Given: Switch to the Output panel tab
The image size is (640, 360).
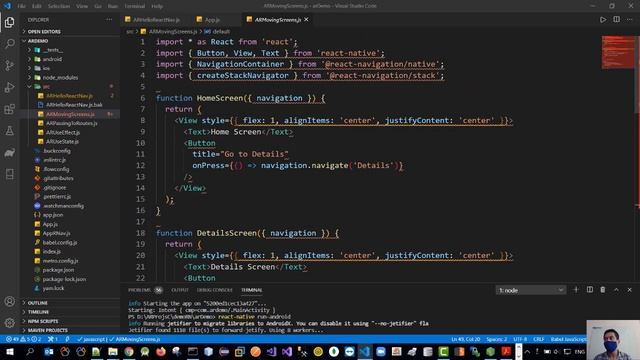Looking at the screenshot, I should (x=180, y=290).
